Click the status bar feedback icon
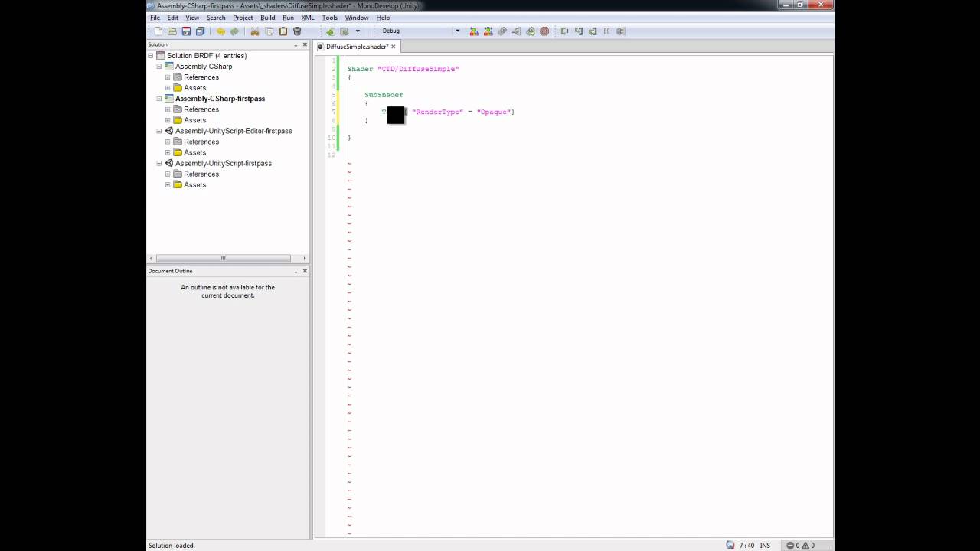 coord(730,546)
